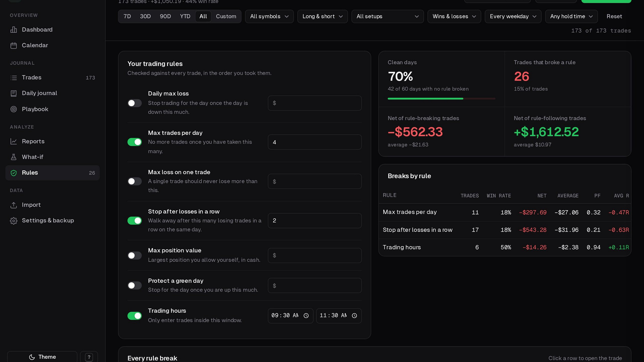644x362 pixels.
Task: Click clock icon in 11:30 AM field
Action: click(354, 316)
